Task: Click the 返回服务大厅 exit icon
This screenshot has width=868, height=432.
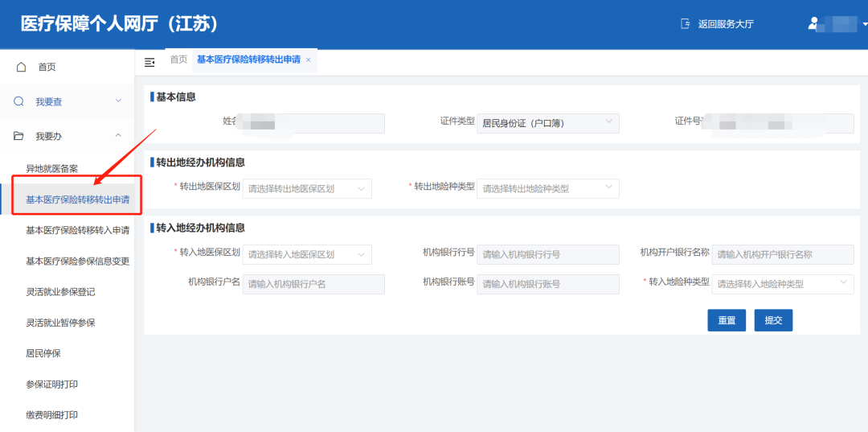Action: pos(685,23)
